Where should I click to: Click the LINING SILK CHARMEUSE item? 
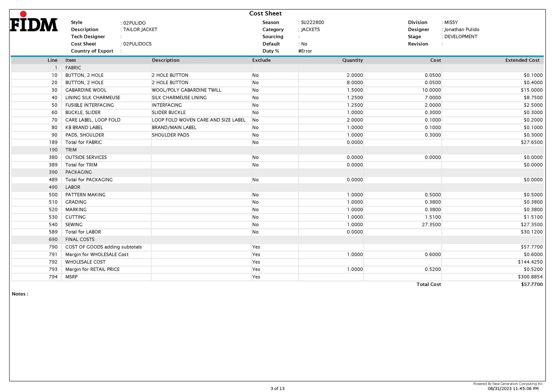click(x=93, y=98)
